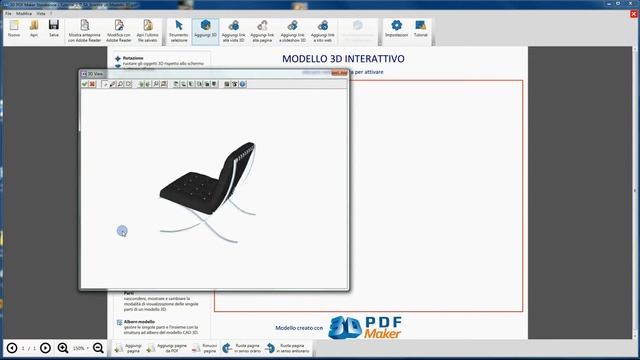Open the 150% zoom level dropdown
640x360 pixels.
[80, 348]
